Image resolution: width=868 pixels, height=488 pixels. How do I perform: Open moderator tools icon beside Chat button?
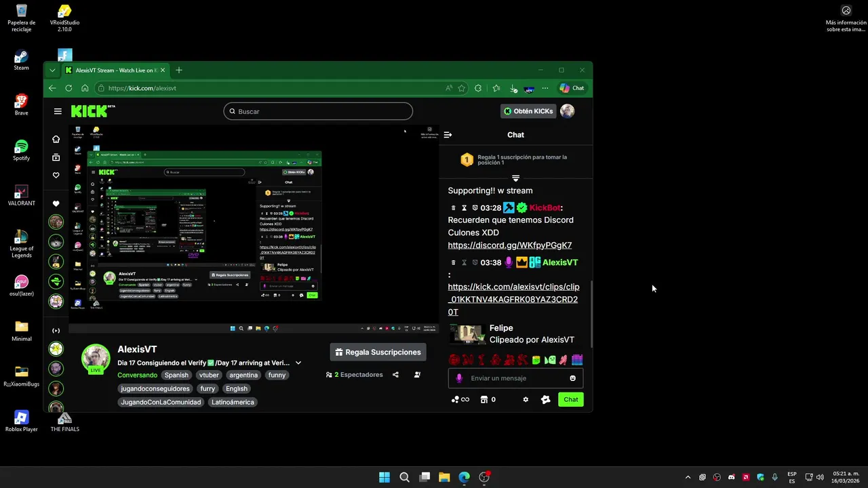click(x=545, y=399)
